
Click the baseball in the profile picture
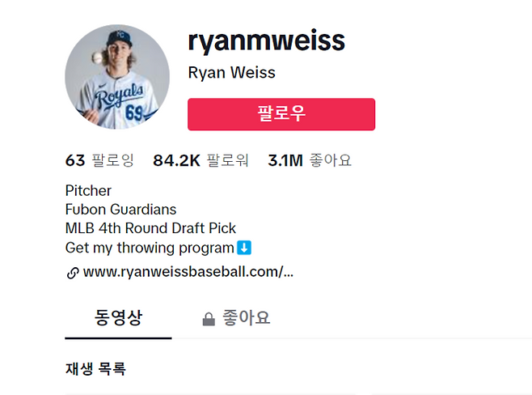(97, 57)
